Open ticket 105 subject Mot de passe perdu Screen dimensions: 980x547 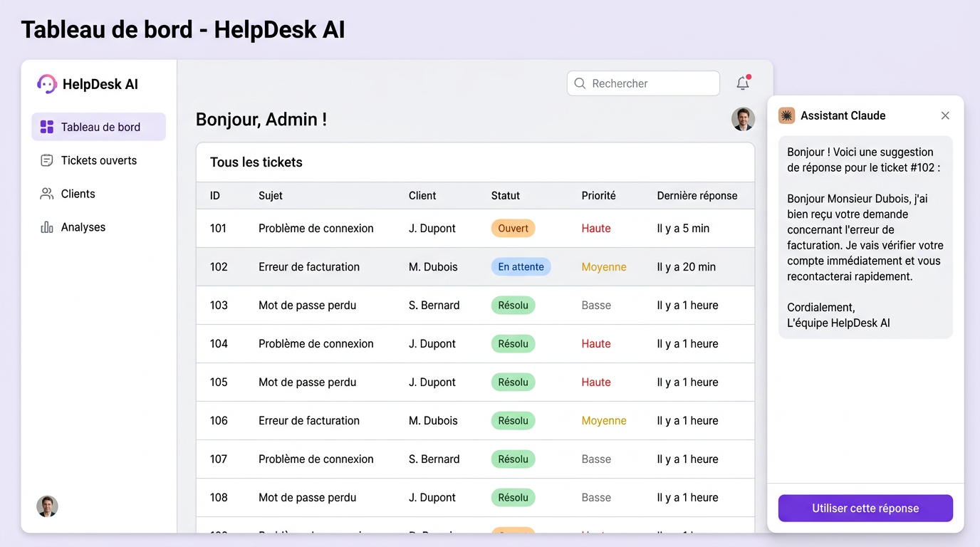pyautogui.click(x=307, y=382)
